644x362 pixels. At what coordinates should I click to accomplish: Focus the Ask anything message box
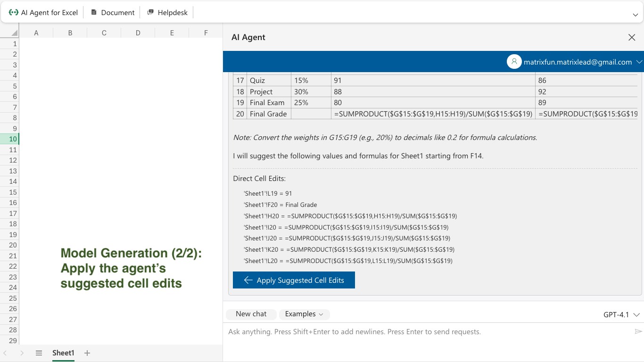pos(424,332)
